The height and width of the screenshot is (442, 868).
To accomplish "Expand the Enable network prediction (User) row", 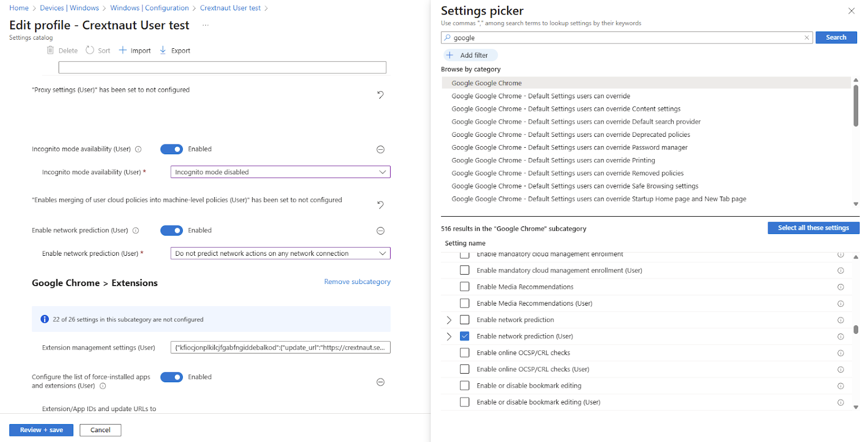I will point(449,336).
